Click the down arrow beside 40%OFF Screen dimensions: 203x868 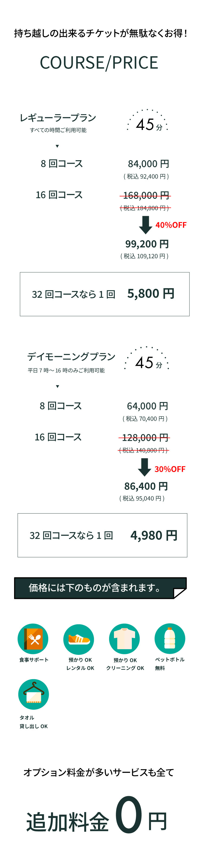146,225
